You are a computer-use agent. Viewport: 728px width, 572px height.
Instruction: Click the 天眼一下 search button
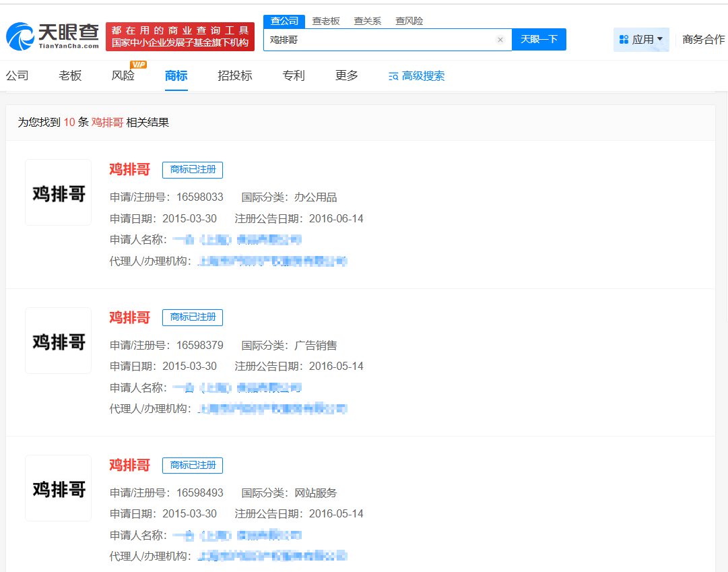(x=539, y=40)
